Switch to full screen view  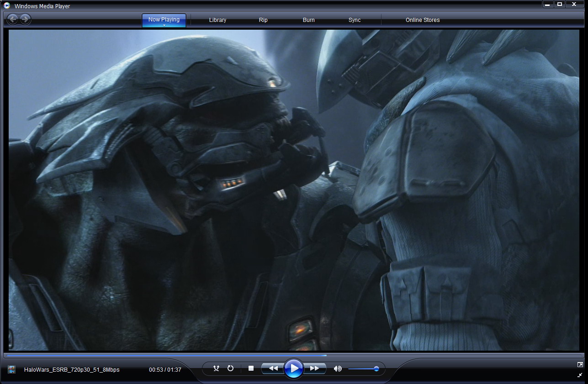coord(580,364)
